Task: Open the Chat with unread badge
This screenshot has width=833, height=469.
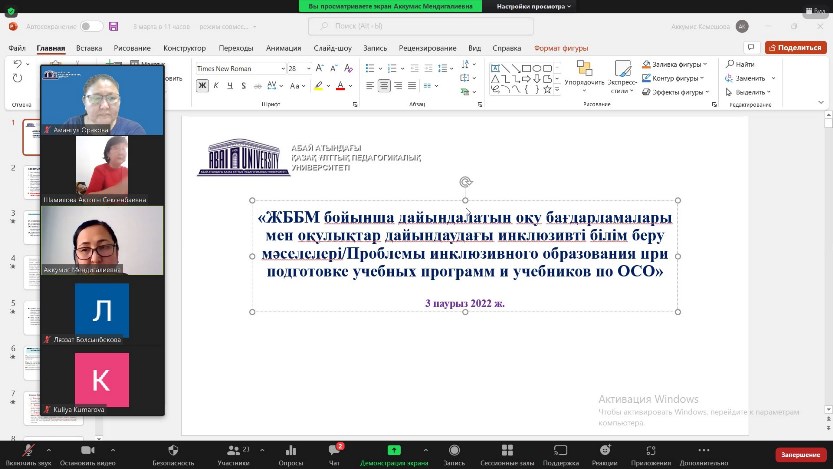Action: click(x=335, y=451)
